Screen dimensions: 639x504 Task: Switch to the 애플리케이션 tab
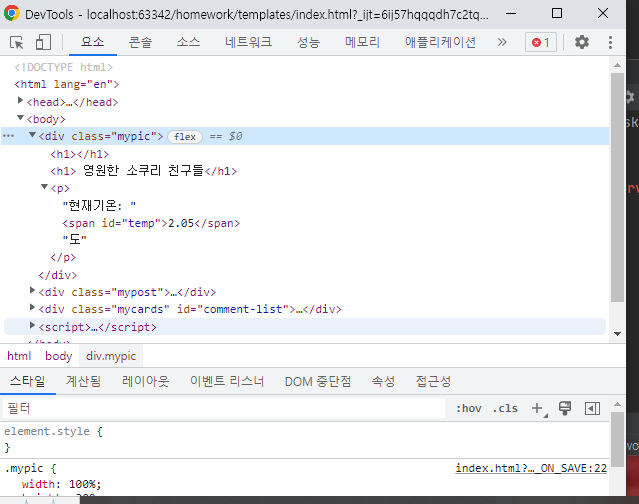click(x=440, y=42)
